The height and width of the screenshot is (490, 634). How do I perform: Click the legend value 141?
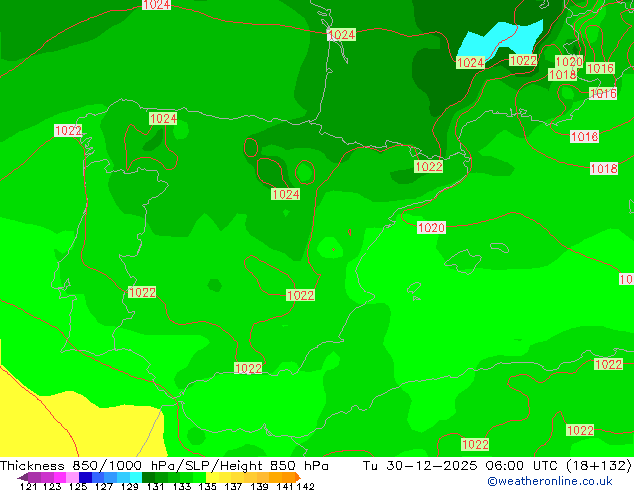coord(285,486)
